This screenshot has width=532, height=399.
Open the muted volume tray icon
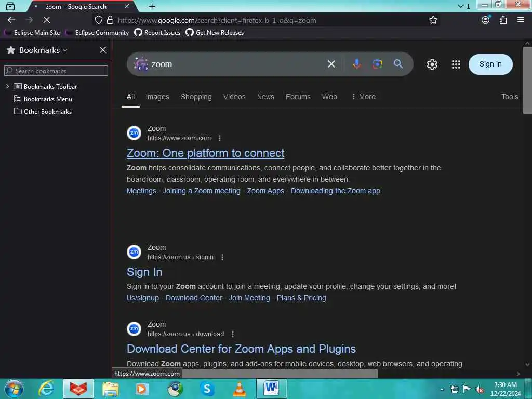480,389
